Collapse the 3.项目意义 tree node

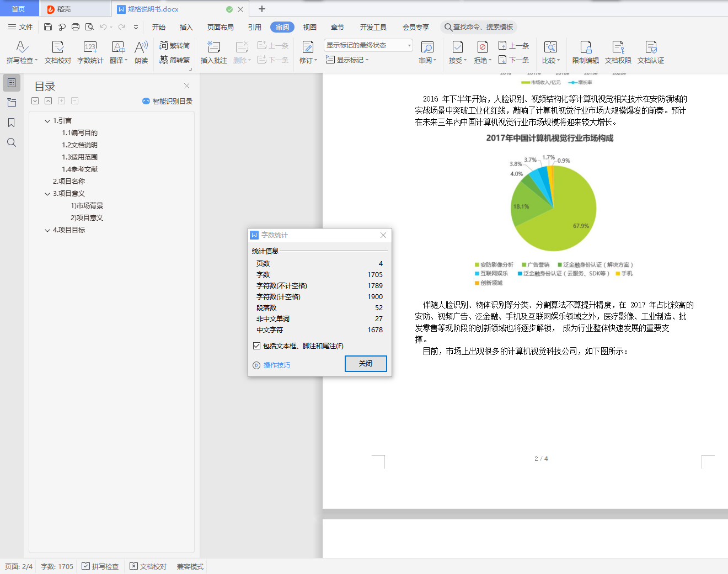[x=47, y=194]
